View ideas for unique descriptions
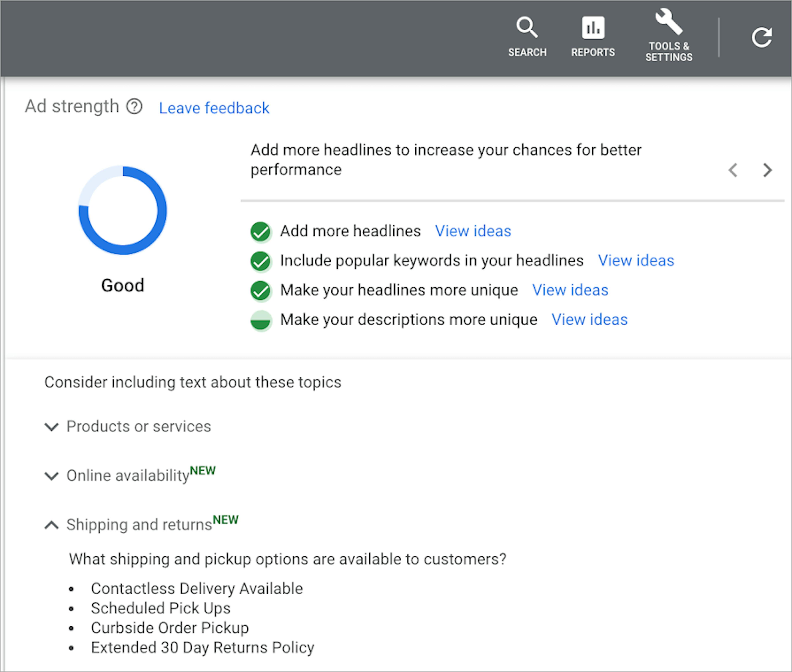The image size is (792, 672). [x=589, y=320]
